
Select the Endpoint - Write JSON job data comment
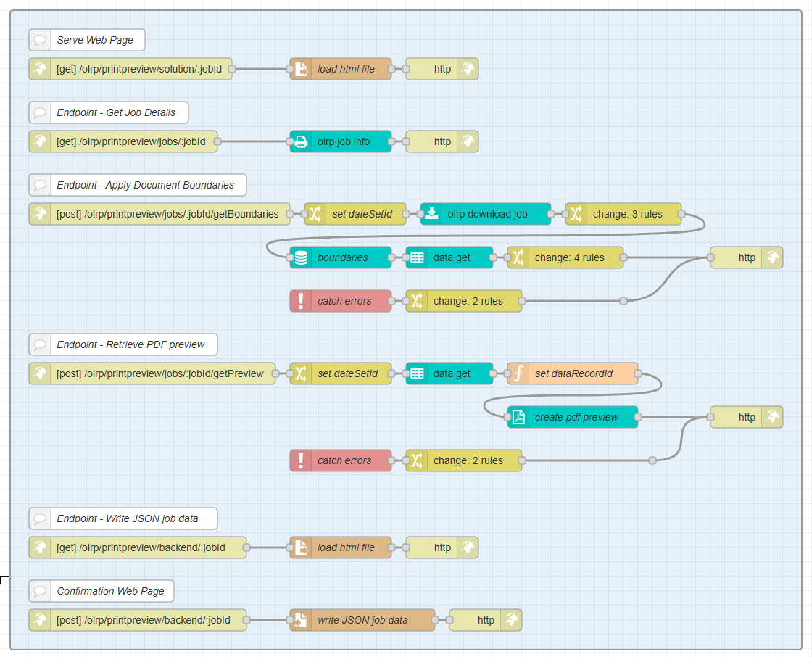[x=130, y=518]
